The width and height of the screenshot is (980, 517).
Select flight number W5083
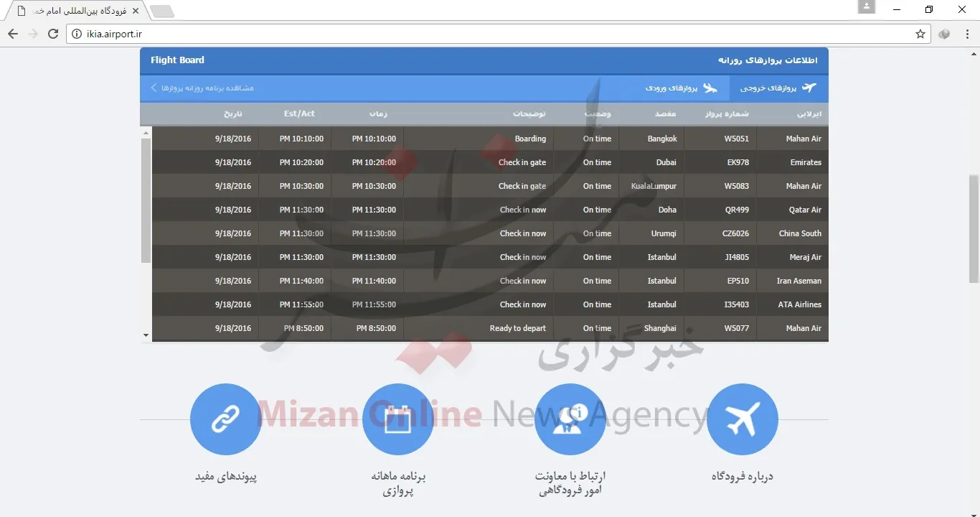tap(737, 186)
